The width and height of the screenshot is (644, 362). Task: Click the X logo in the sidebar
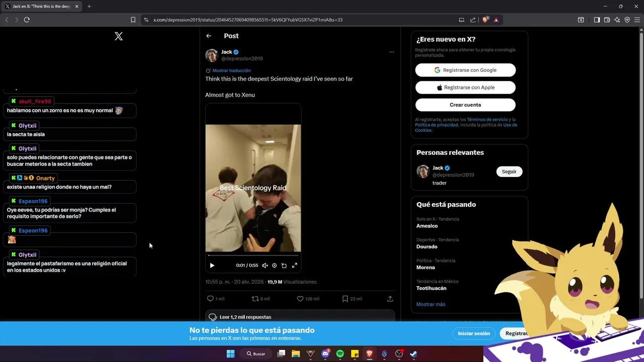coord(119,36)
